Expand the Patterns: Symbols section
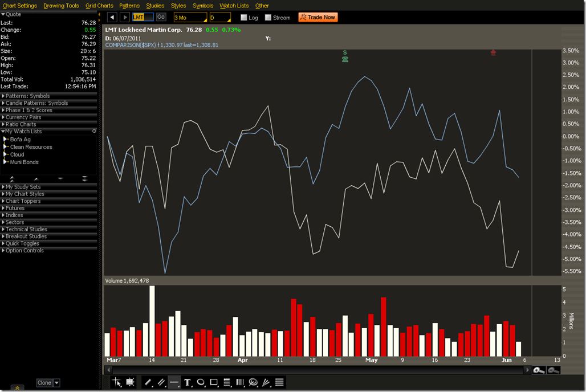The height and width of the screenshot is (392, 586). [48, 96]
